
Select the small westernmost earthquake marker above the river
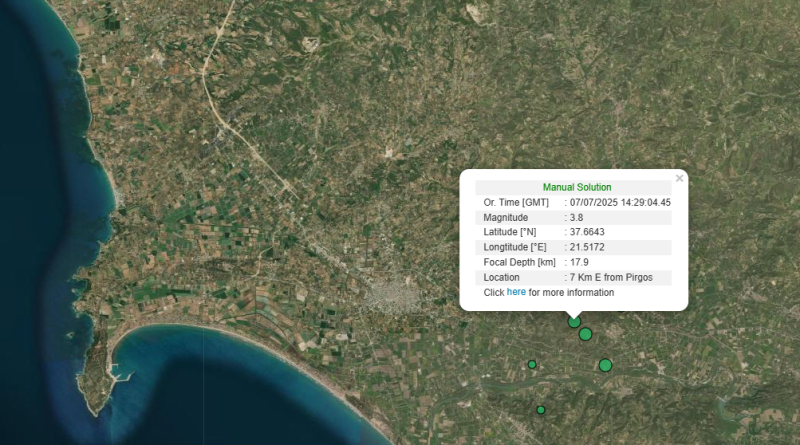point(532,364)
